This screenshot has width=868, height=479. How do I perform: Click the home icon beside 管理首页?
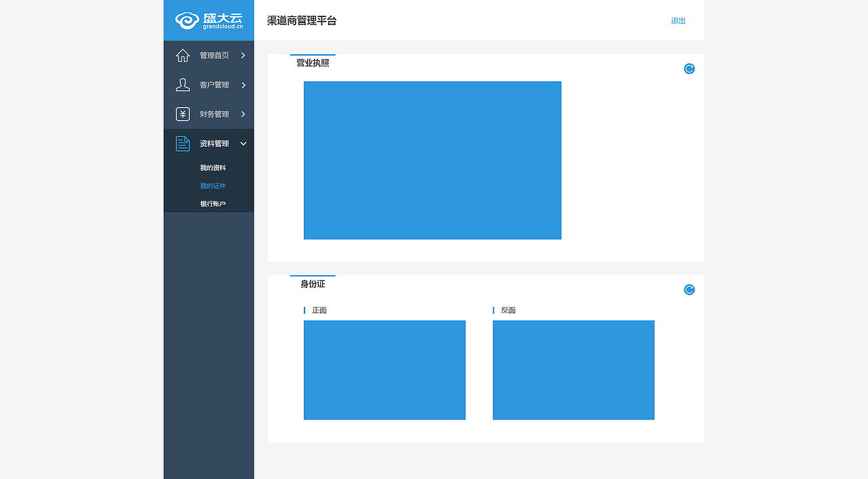point(183,56)
